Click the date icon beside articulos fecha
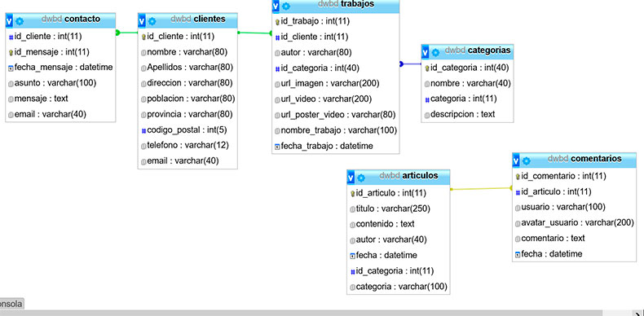This screenshot has height=316, width=644. pos(352,256)
